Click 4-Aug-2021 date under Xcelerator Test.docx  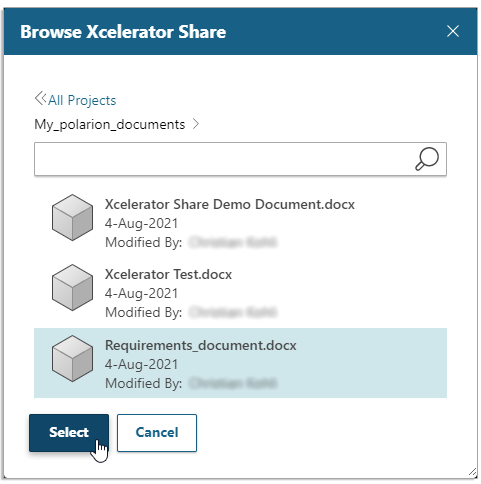point(141,293)
